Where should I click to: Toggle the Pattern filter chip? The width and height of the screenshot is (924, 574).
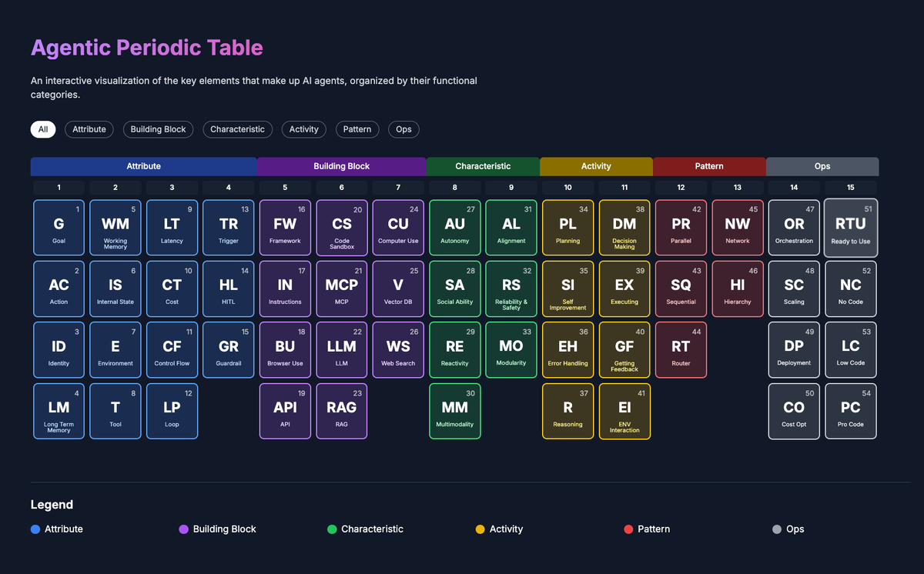357,129
